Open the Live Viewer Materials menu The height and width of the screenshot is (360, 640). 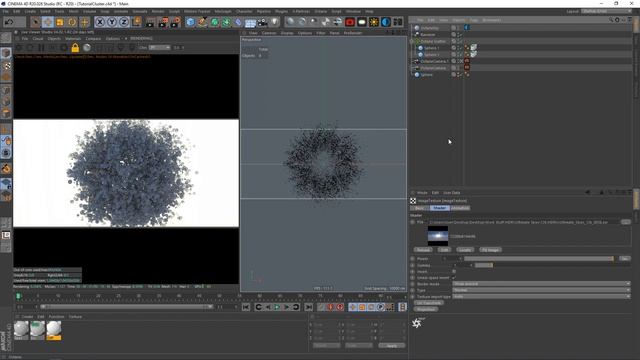tap(73, 39)
